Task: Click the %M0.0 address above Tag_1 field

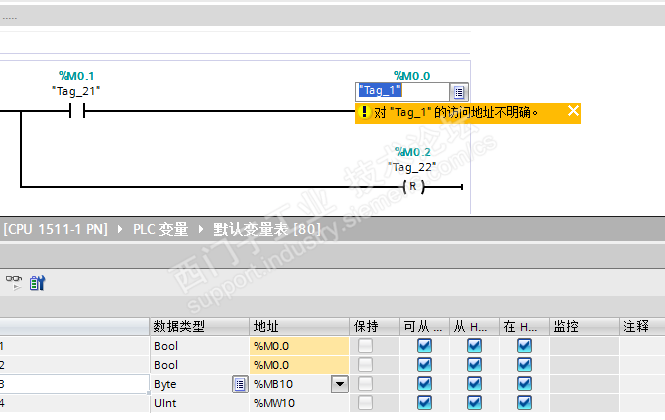Action: tap(412, 76)
